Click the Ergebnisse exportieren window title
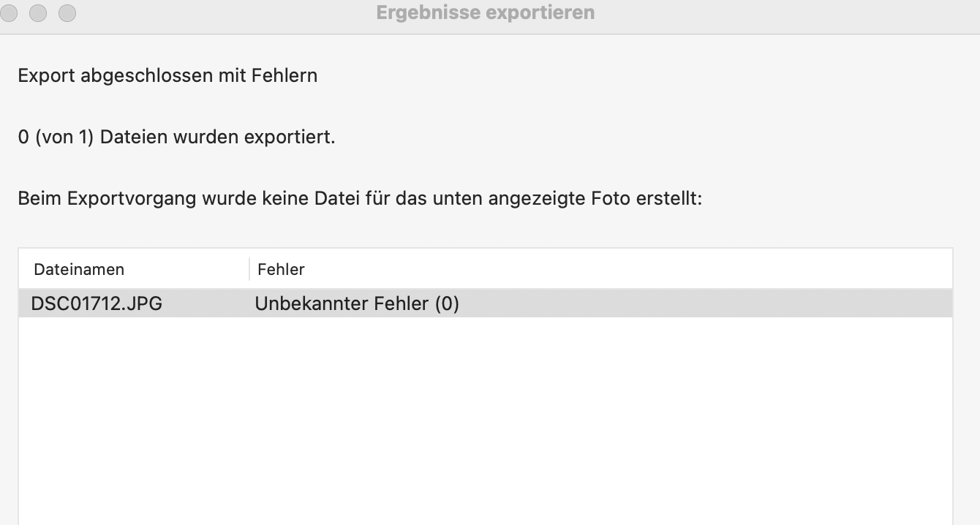Viewport: 980px width, 525px height. click(x=485, y=12)
